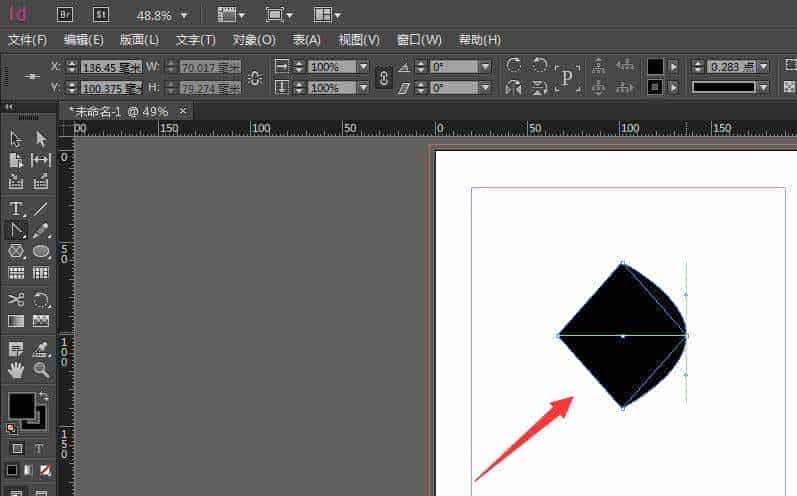This screenshot has height=496, width=797.
Task: Select the Content Collector tool
Action: pyautogui.click(x=16, y=181)
